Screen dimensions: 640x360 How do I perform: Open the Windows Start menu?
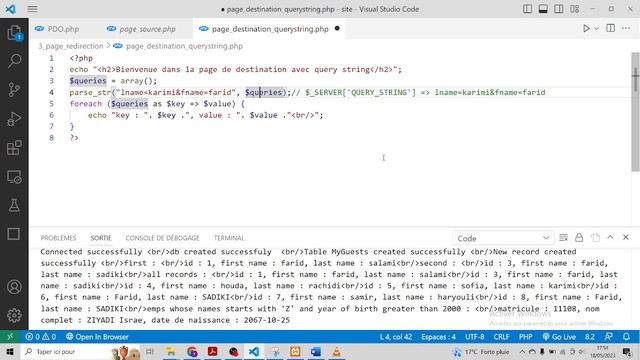point(10,351)
